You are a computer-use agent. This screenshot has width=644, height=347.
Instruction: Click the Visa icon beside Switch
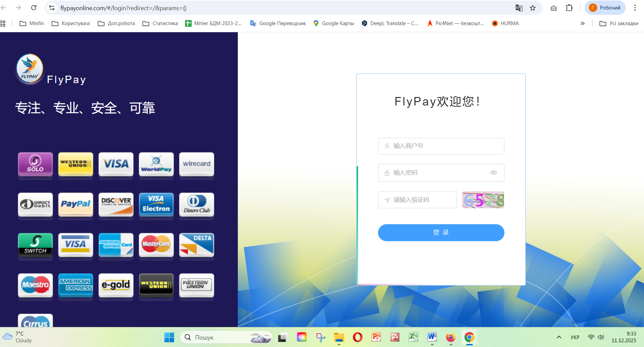(76, 245)
